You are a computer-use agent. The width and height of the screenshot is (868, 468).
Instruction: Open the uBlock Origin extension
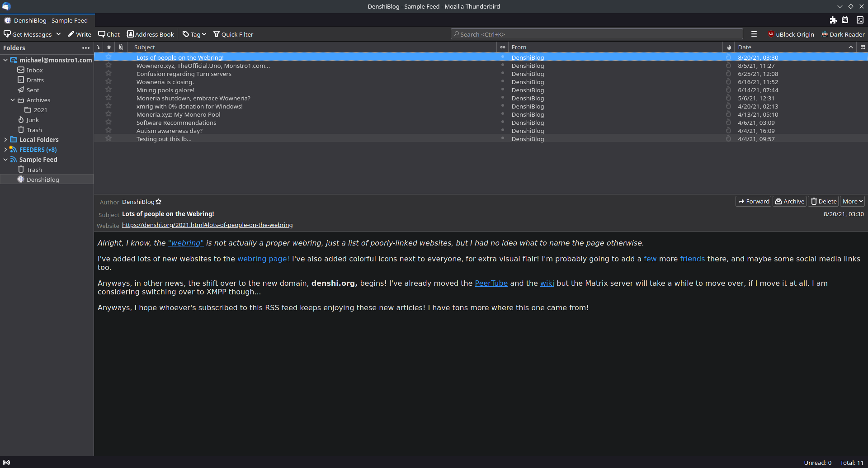pos(791,34)
